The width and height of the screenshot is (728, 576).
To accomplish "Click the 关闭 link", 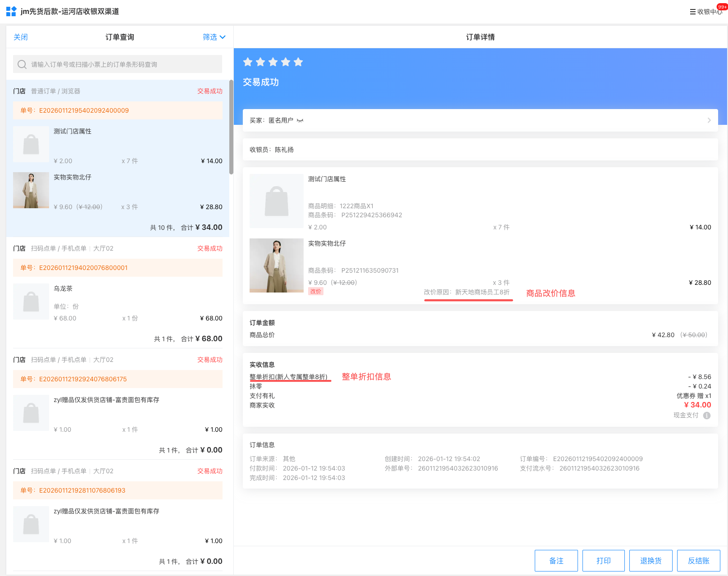I will click(21, 37).
